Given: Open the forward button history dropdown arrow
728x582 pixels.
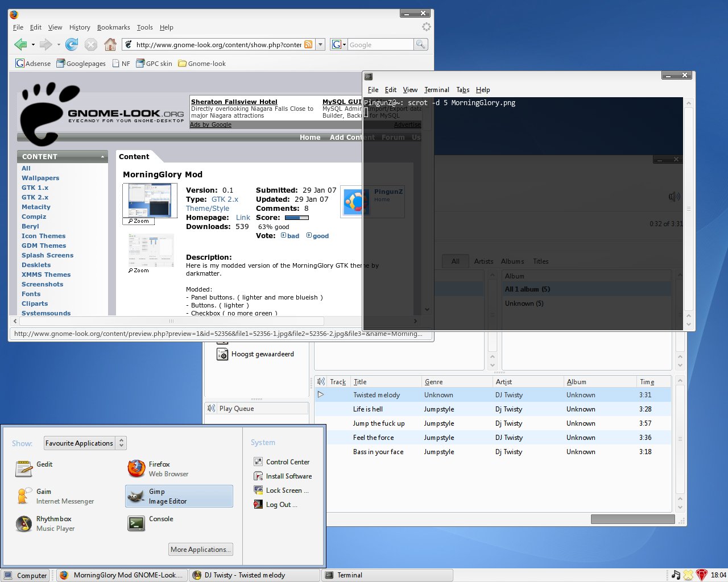Looking at the screenshot, I should tap(58, 44).
